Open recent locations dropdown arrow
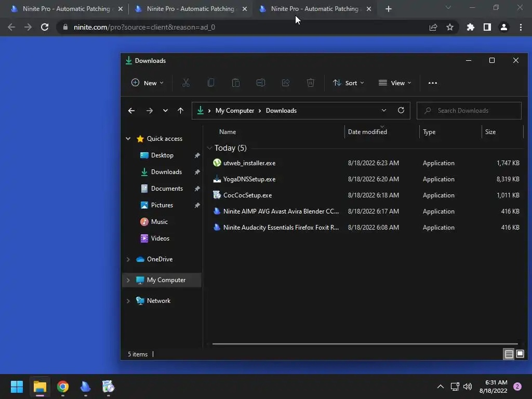This screenshot has width=532, height=399. click(x=165, y=111)
